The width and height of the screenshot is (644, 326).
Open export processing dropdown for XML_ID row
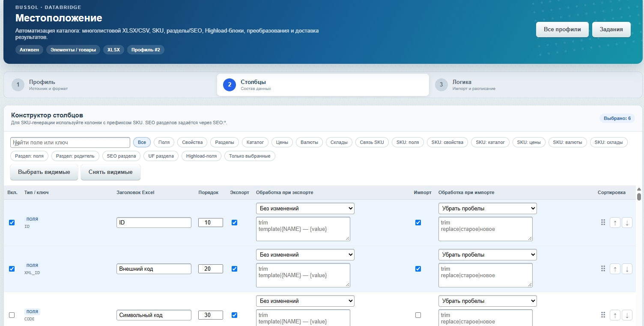click(305, 254)
